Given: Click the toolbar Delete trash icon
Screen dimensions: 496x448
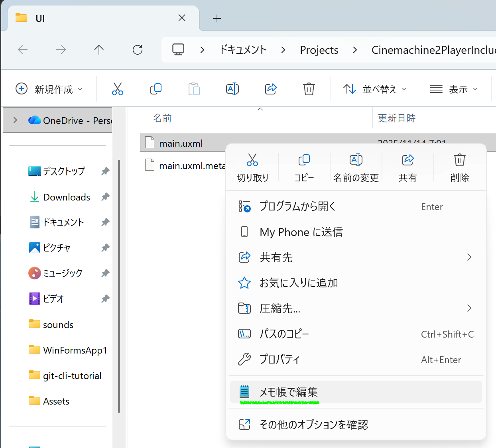Looking at the screenshot, I should pyautogui.click(x=309, y=89).
